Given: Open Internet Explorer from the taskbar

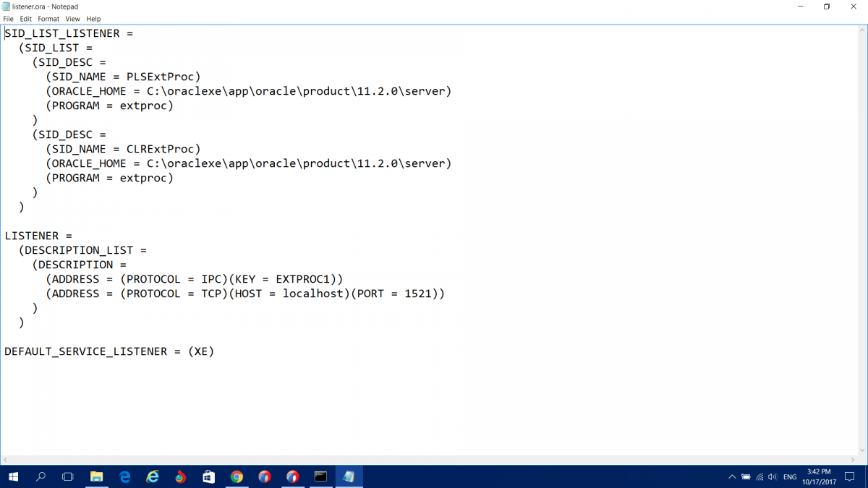Looking at the screenshot, I should [x=153, y=477].
